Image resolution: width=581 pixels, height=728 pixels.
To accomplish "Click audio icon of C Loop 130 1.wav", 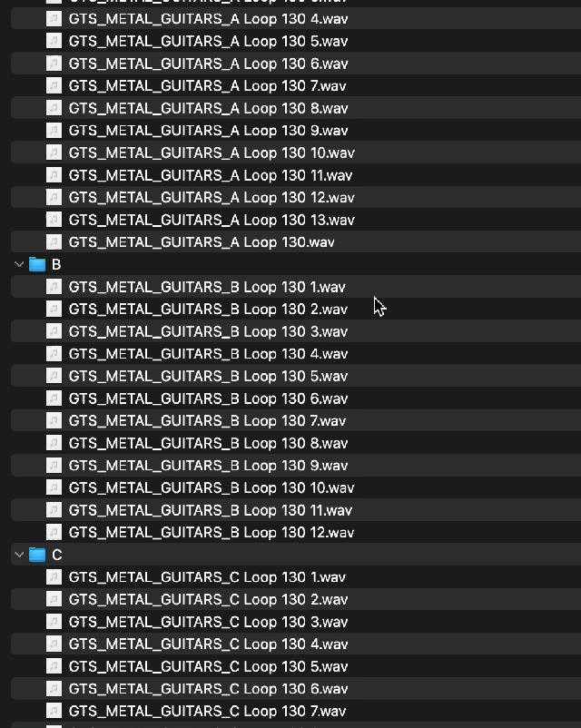I will coord(54,577).
